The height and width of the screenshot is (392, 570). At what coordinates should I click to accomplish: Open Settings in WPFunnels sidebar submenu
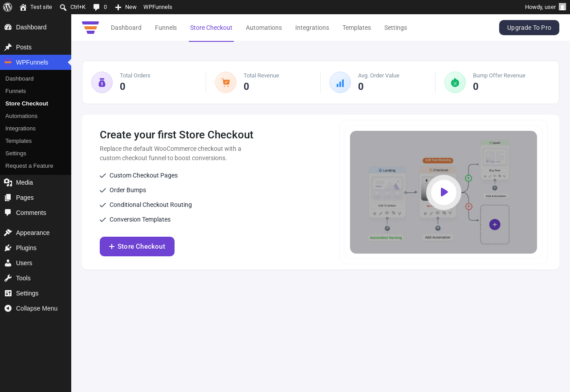coord(16,154)
